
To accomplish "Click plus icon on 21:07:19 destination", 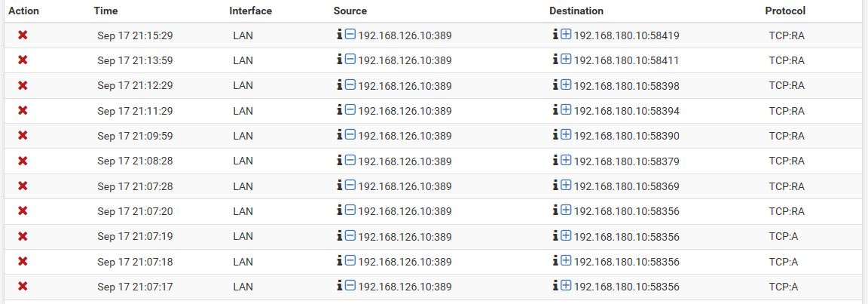I will click(566, 235).
